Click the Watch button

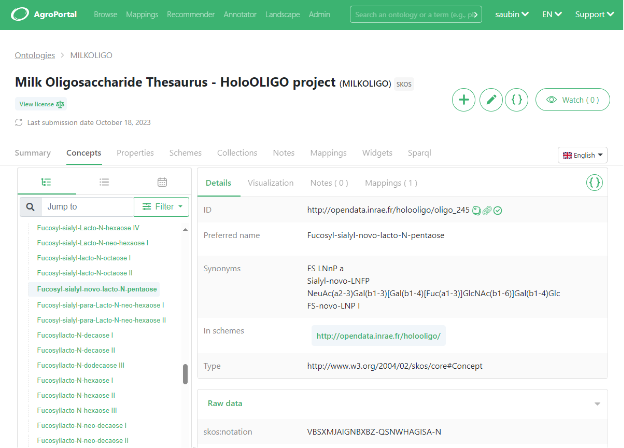tap(573, 100)
